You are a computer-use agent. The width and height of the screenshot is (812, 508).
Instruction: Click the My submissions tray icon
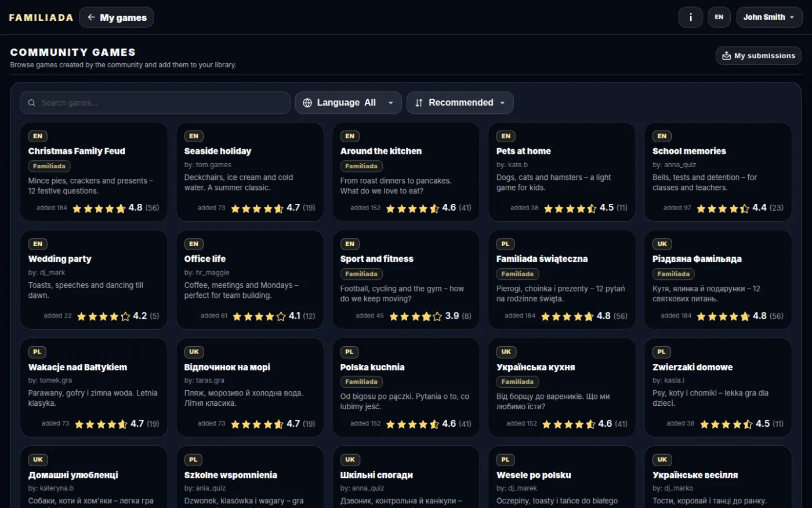tap(726, 56)
